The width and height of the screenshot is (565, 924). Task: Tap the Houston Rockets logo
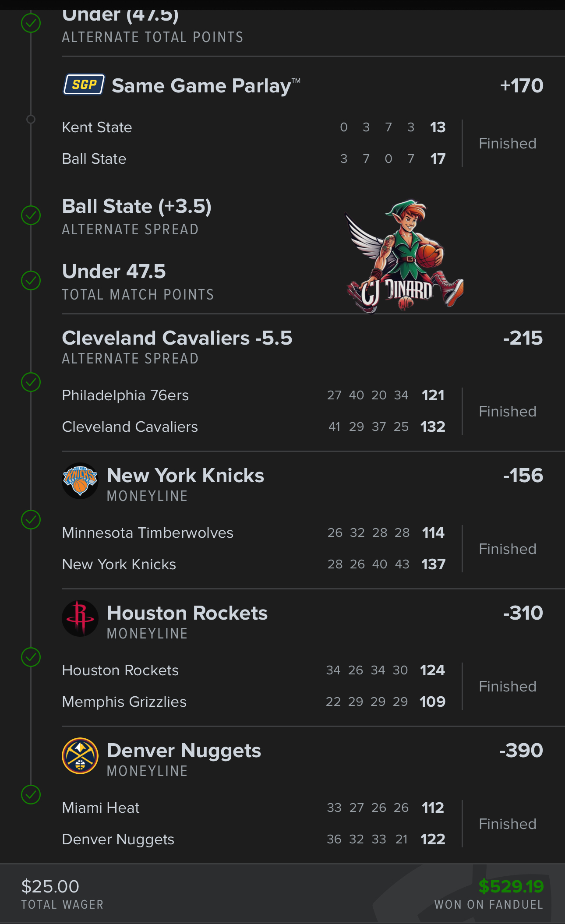pos(80,618)
